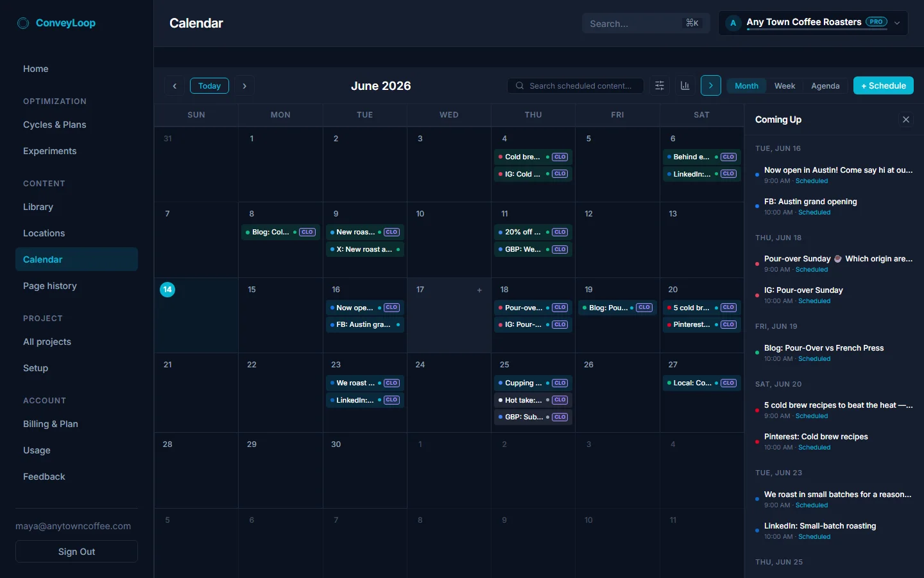
Task: Open the 'Cold bre...' event on June 4
Action: [x=533, y=157]
